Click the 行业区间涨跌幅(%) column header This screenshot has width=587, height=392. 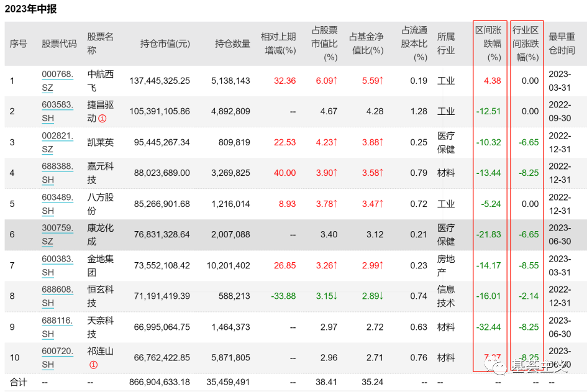[526, 44]
